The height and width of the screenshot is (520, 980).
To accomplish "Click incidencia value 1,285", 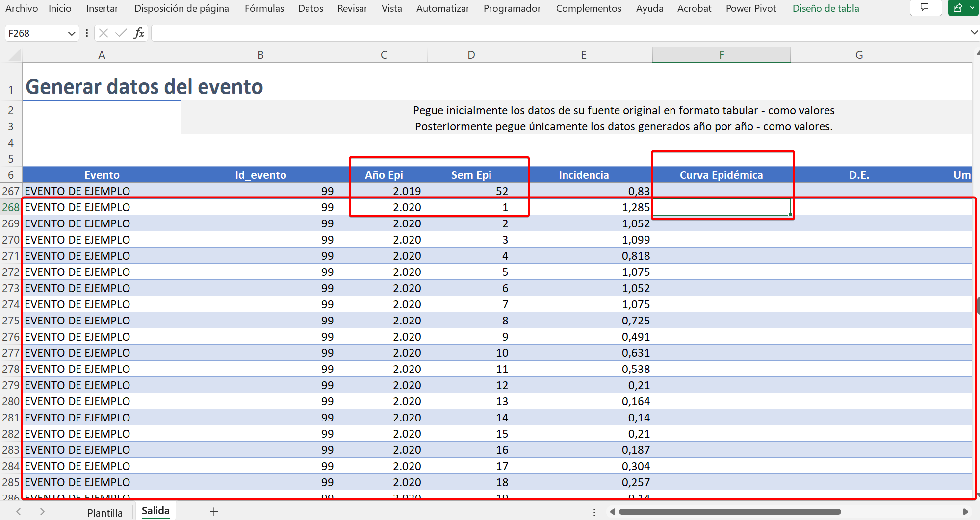I will 636,207.
